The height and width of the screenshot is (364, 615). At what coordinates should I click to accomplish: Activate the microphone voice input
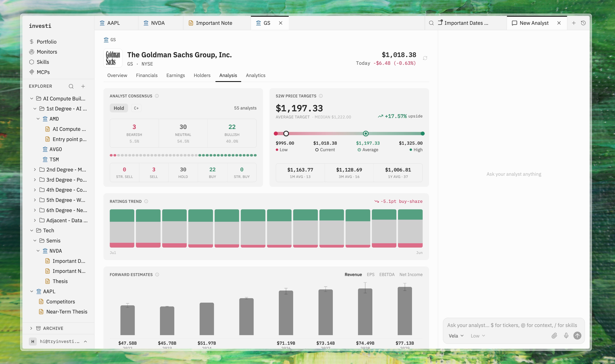pyautogui.click(x=566, y=336)
